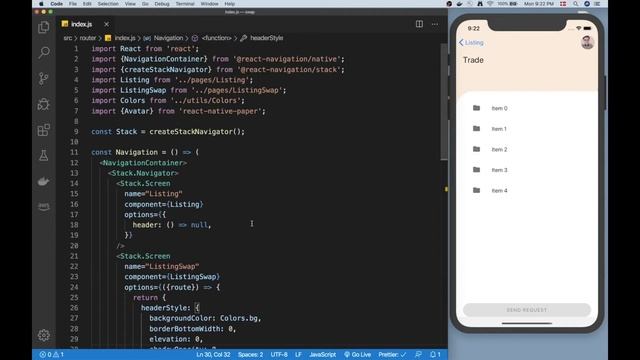Open the Help menu

229,4
